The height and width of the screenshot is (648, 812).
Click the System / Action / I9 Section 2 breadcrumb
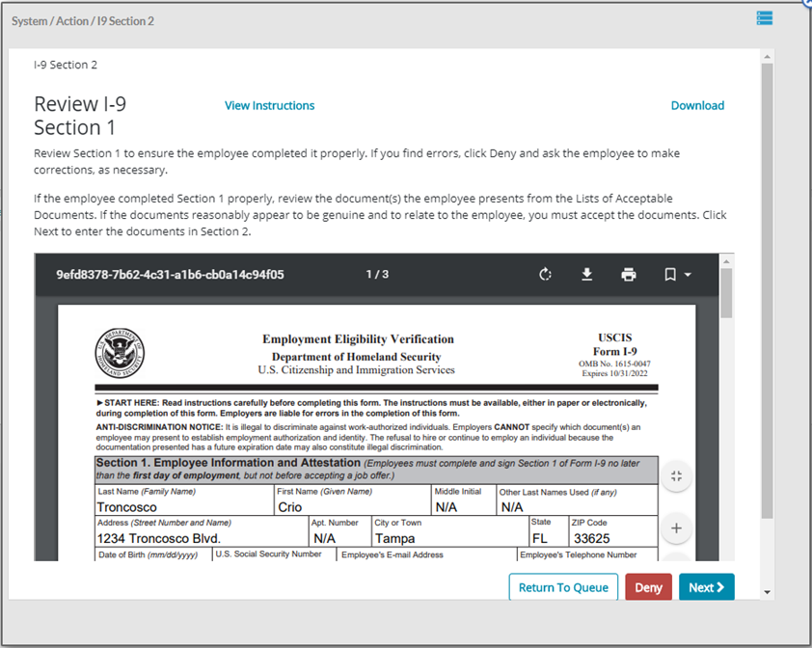(x=83, y=21)
